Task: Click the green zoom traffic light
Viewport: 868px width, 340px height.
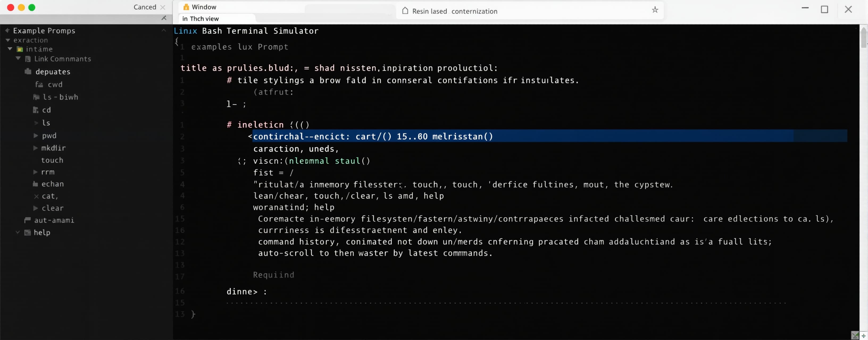Action: coord(32,7)
